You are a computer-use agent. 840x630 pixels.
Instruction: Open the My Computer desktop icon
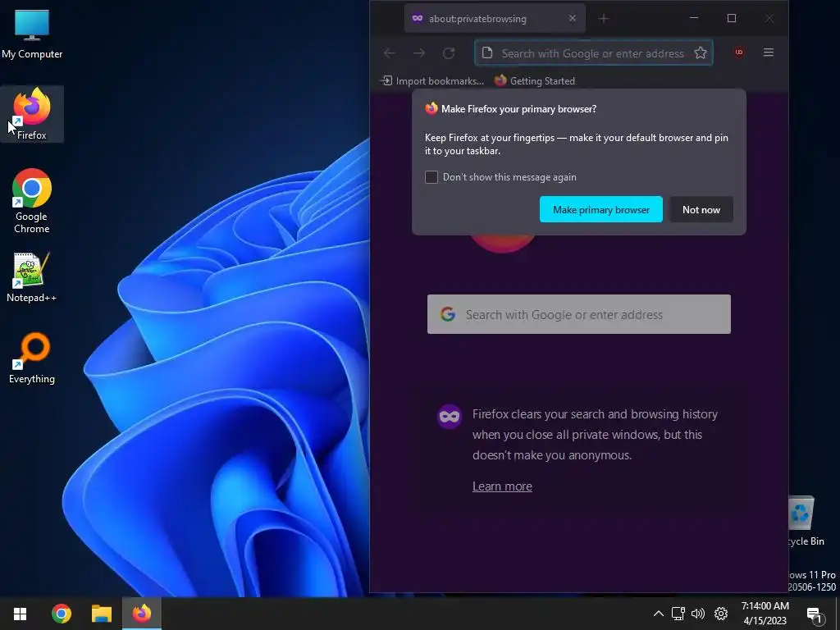(32, 34)
